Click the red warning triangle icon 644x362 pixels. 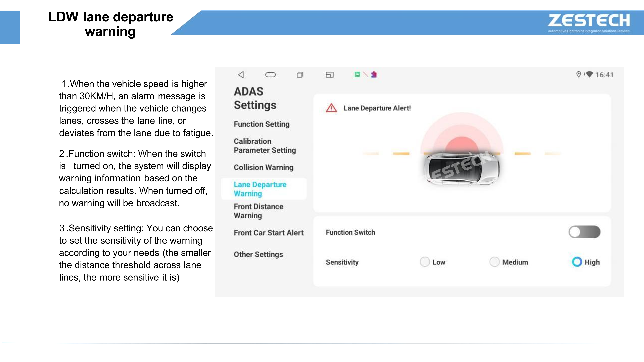pos(331,108)
